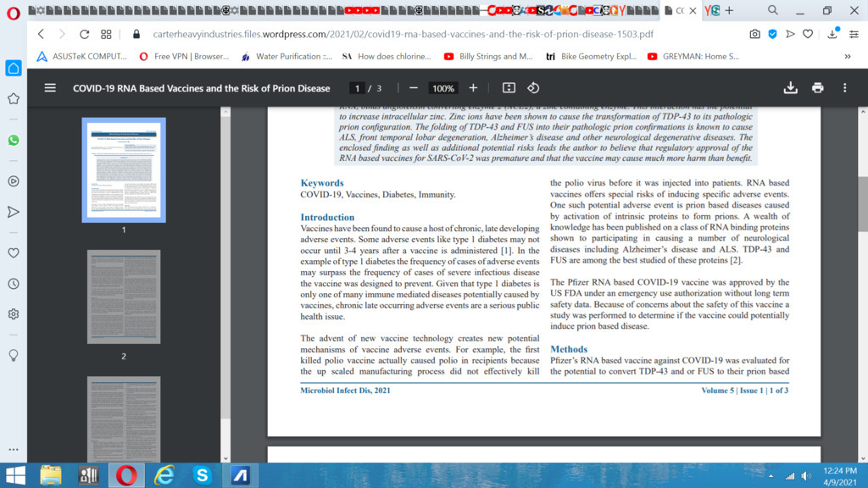This screenshot has height=488, width=868.
Task: Open the Free VPN bookmark
Action: (x=185, y=57)
